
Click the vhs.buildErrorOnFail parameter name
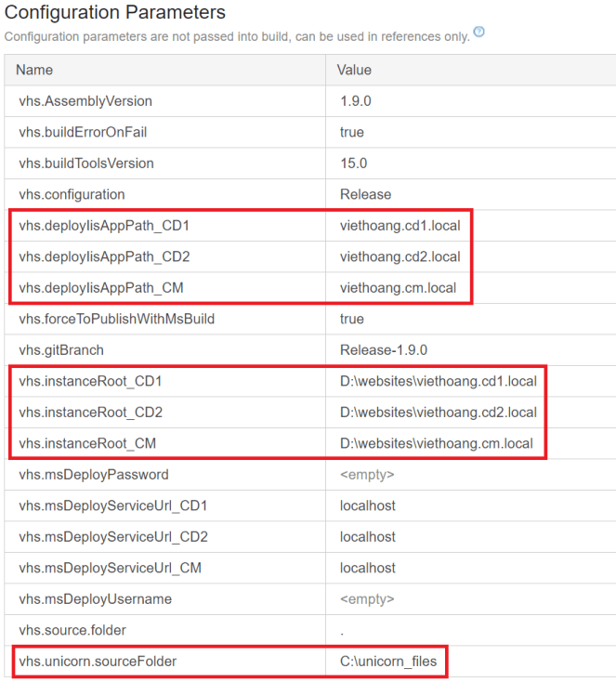pos(83,132)
